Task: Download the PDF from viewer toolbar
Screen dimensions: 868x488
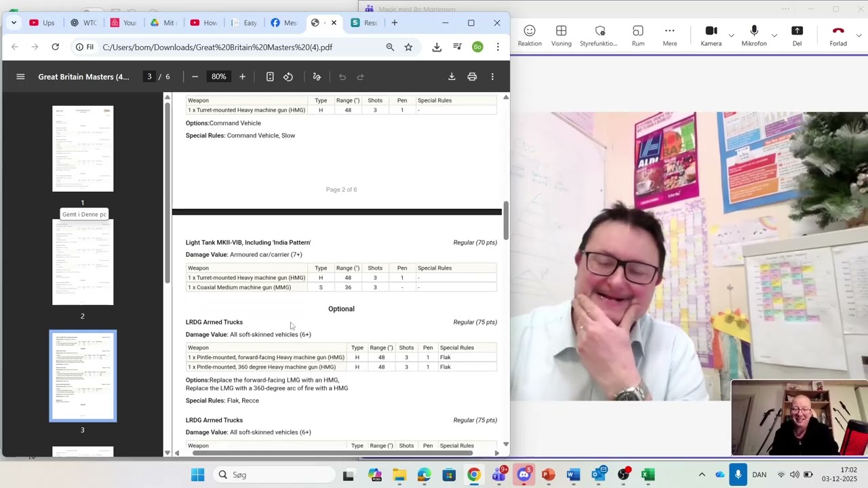Action: point(452,77)
